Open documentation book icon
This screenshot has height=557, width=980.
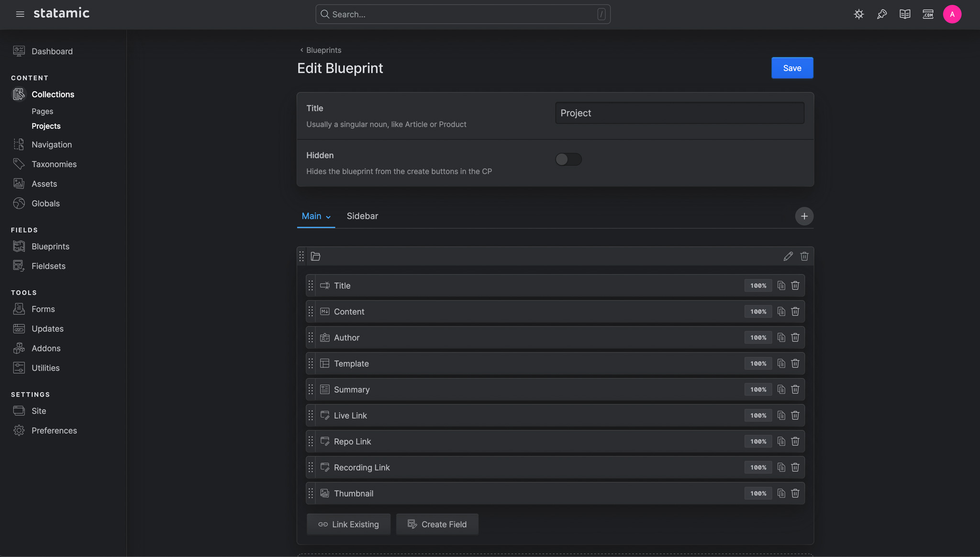pyautogui.click(x=905, y=14)
